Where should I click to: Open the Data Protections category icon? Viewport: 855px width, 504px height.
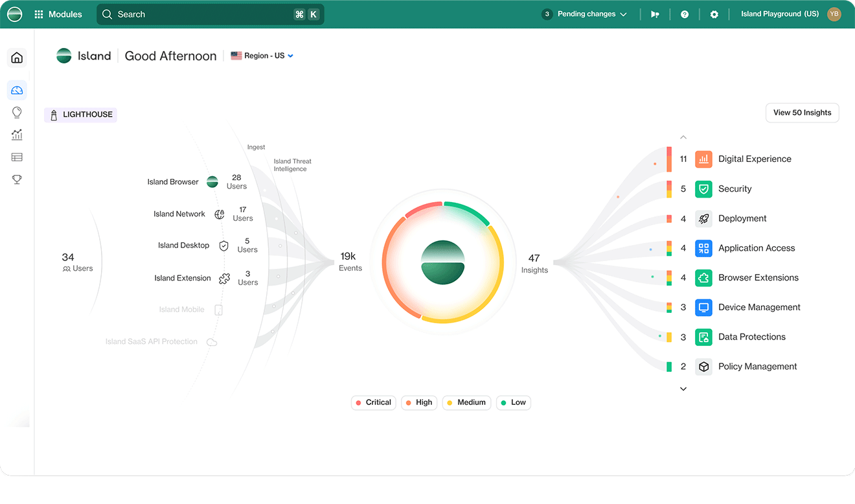[x=703, y=338]
